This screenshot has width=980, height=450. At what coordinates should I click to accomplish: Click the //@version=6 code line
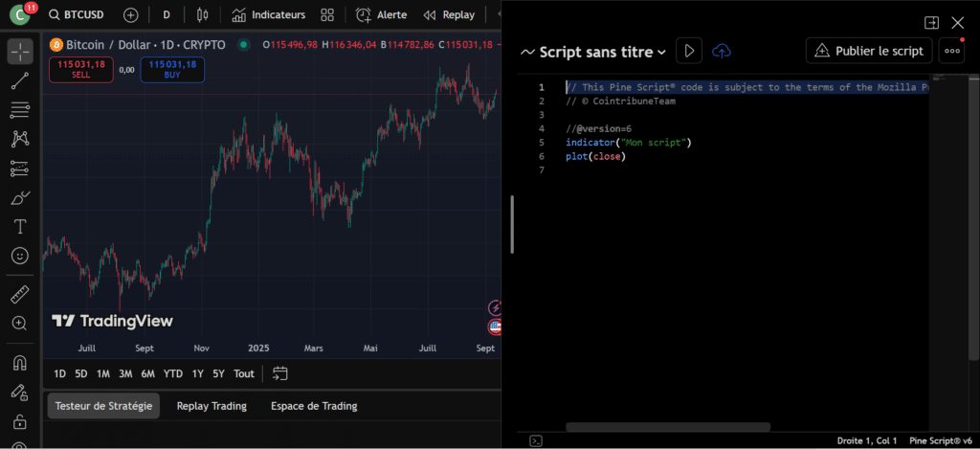[x=599, y=128]
